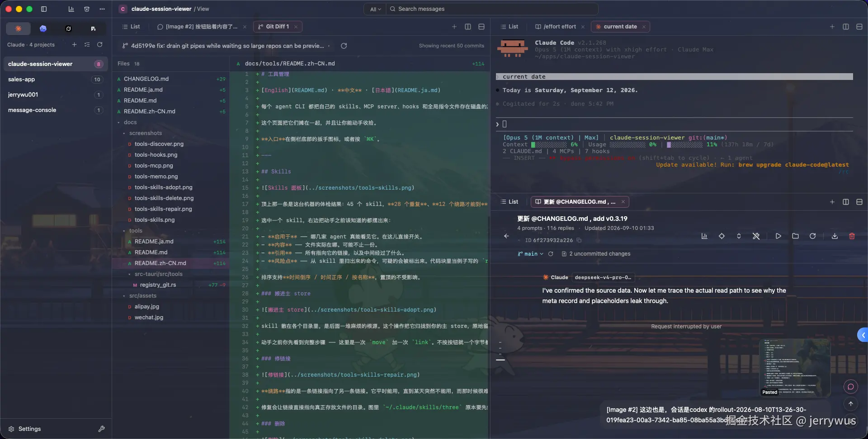This screenshot has height=439, width=868.
Task: Switch to the /effort effort tab
Action: tap(556, 27)
